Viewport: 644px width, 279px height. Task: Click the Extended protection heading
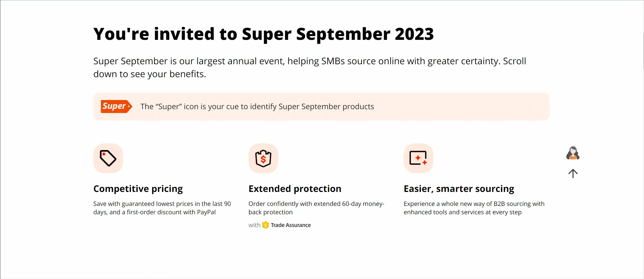pyautogui.click(x=295, y=189)
